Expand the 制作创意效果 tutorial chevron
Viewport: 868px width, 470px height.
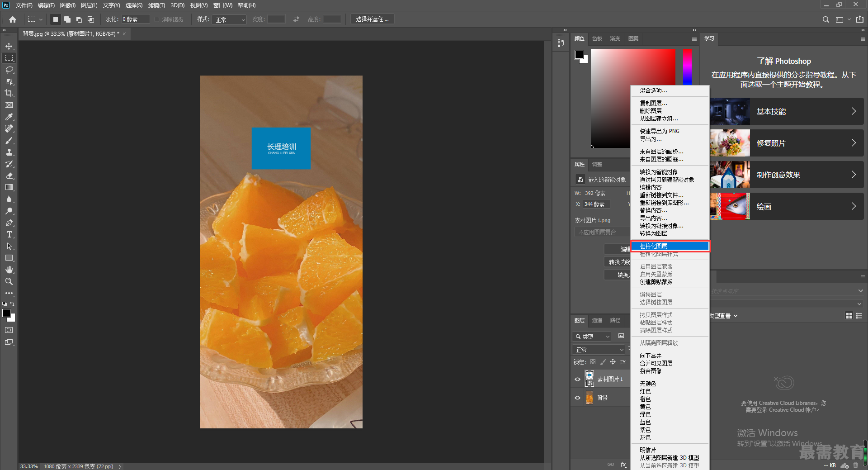tap(854, 175)
